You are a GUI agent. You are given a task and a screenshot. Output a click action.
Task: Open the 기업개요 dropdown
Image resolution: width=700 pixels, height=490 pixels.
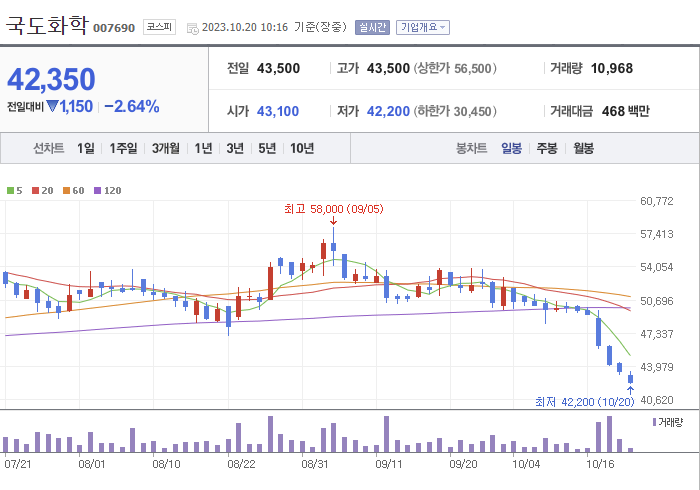point(423,28)
